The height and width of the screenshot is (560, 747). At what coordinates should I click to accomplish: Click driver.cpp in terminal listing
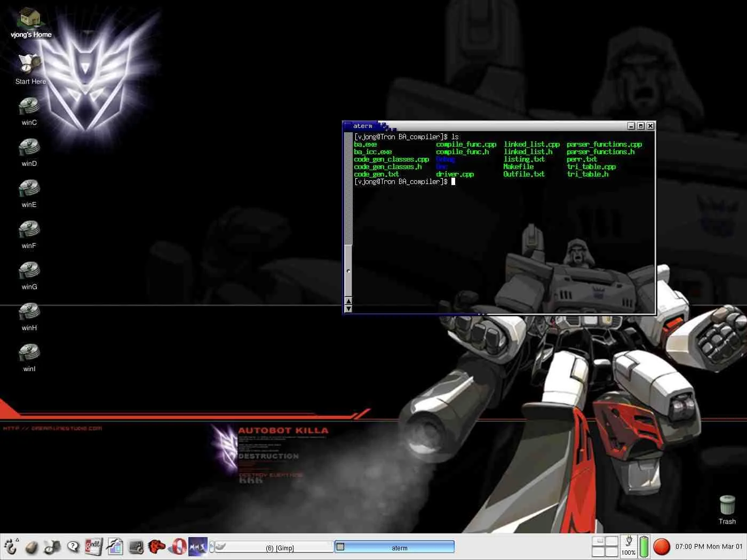pyautogui.click(x=455, y=174)
